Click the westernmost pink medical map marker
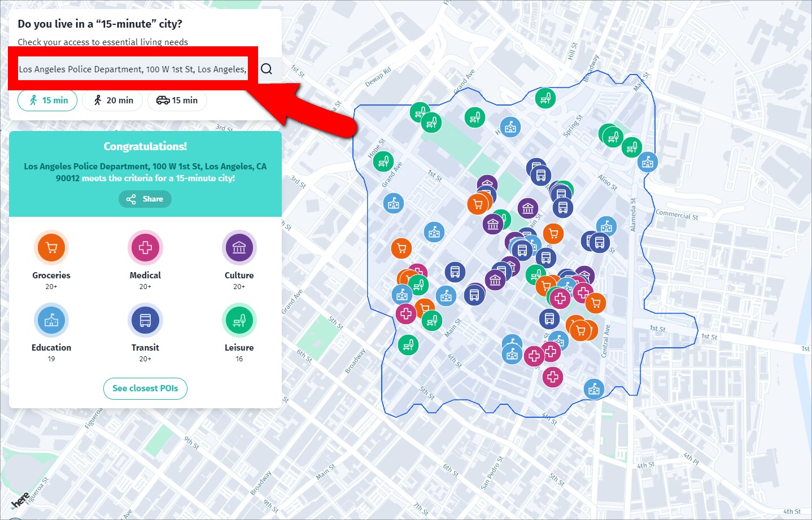The width and height of the screenshot is (812, 520). tap(405, 313)
